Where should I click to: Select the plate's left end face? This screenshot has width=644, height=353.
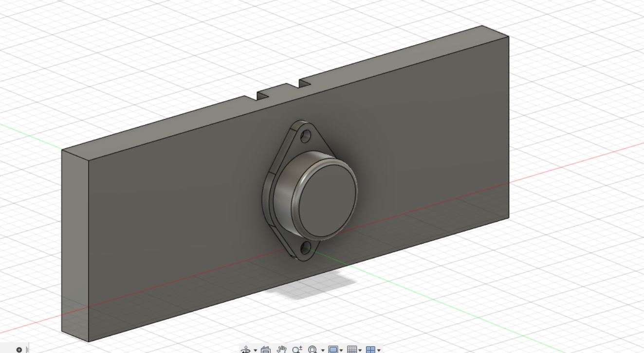pos(75,246)
